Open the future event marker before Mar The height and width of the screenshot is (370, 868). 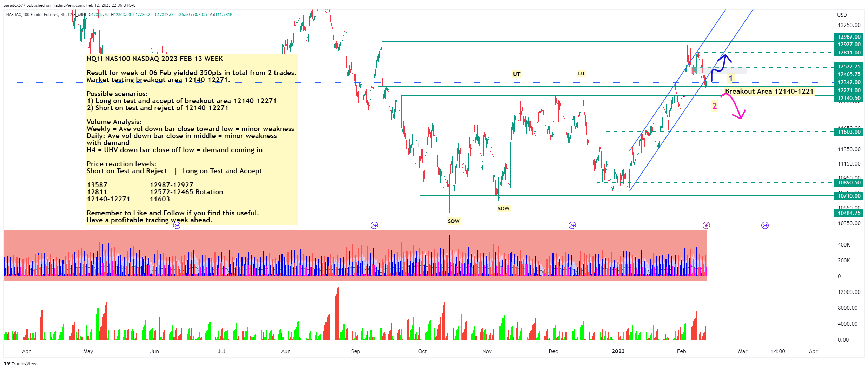click(x=765, y=225)
